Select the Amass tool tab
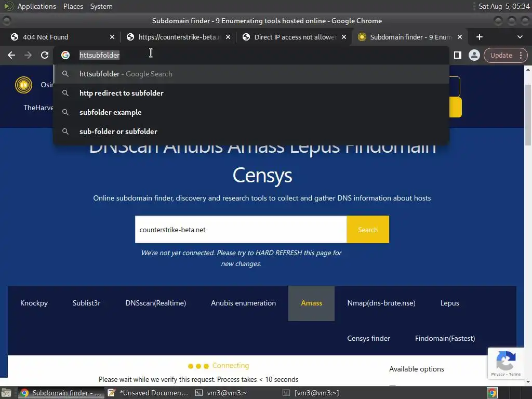Image resolution: width=532 pixels, height=399 pixels. (312, 303)
